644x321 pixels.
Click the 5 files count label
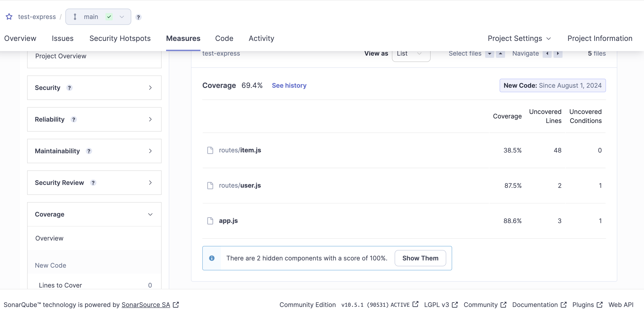596,53
